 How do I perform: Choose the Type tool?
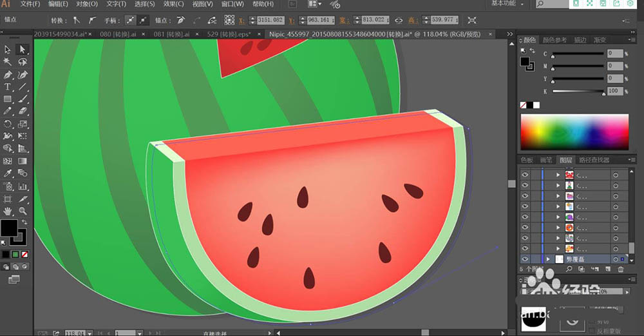[8, 86]
